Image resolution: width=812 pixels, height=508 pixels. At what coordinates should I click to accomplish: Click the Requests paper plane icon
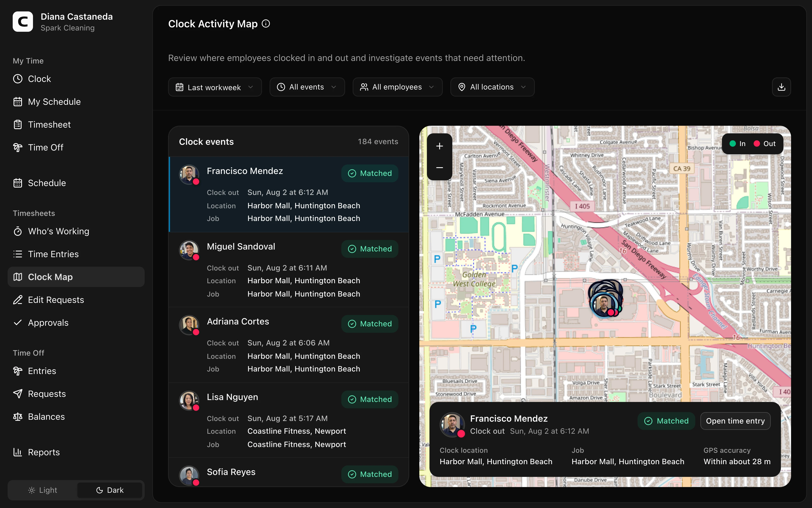pyautogui.click(x=18, y=394)
